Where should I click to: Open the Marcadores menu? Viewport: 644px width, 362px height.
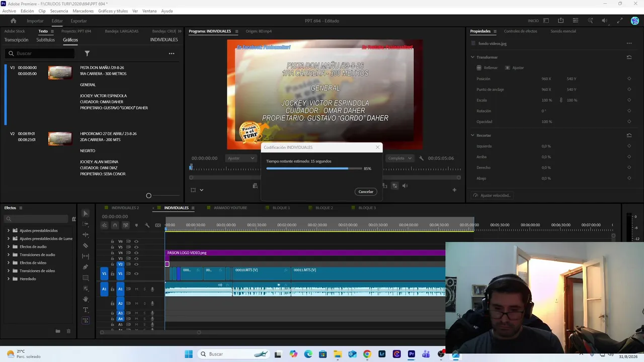83,11
